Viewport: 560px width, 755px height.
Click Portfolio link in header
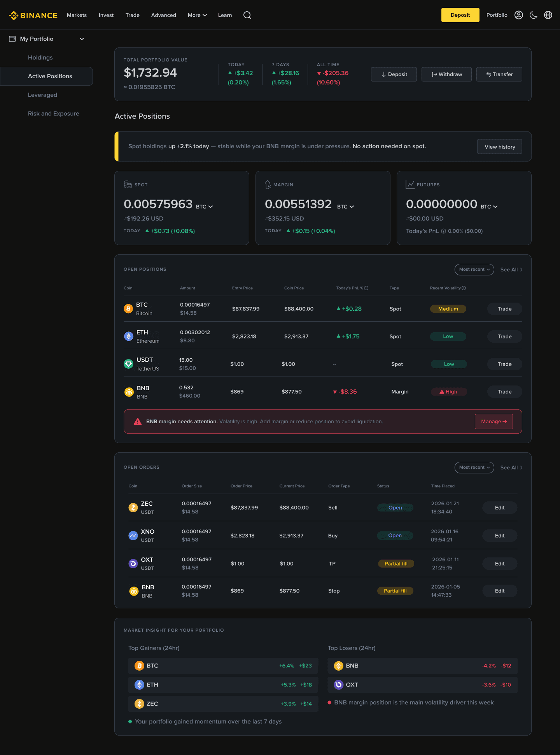coord(497,15)
